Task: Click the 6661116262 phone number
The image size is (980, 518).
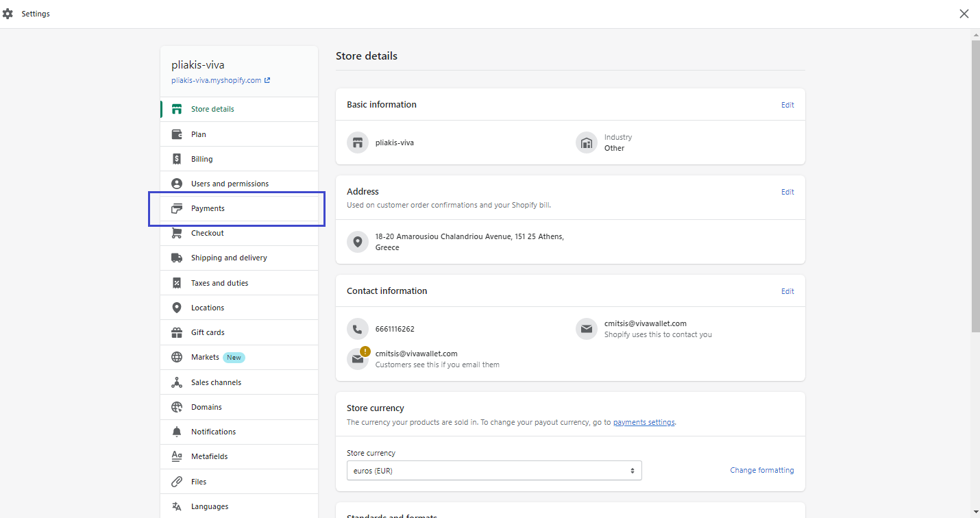Action: coord(395,329)
